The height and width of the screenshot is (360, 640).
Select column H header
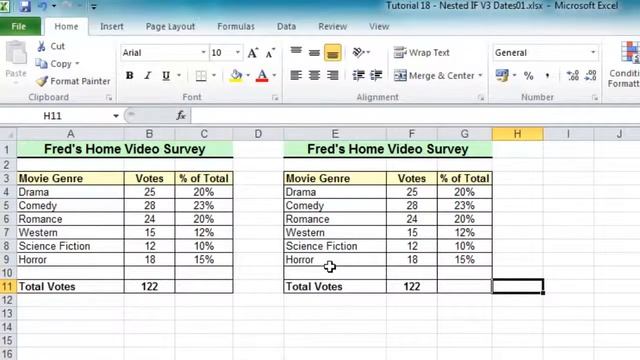518,134
